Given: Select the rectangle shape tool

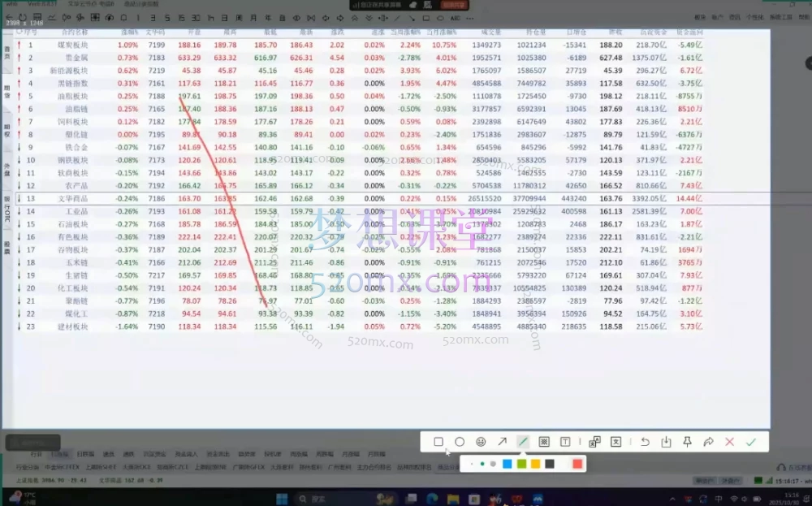Looking at the screenshot, I should 438,442.
